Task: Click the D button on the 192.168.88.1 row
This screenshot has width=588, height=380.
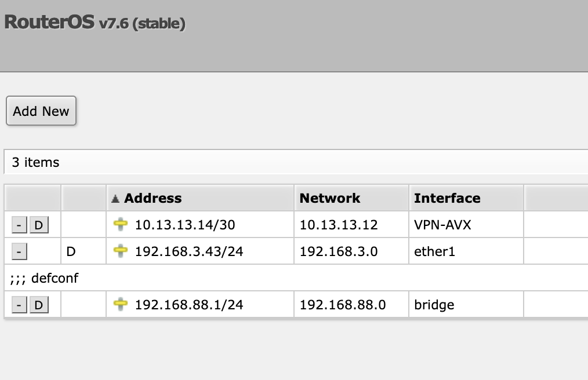Action: pos(39,304)
